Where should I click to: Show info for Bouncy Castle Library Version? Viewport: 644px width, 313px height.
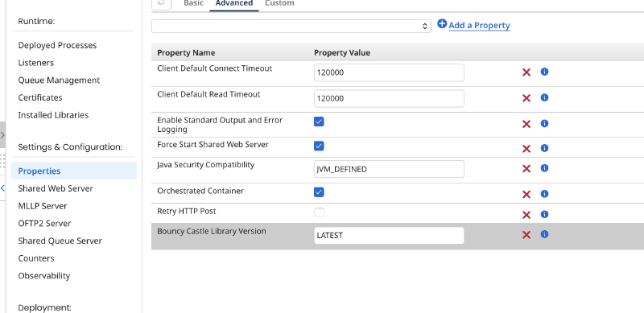point(544,234)
